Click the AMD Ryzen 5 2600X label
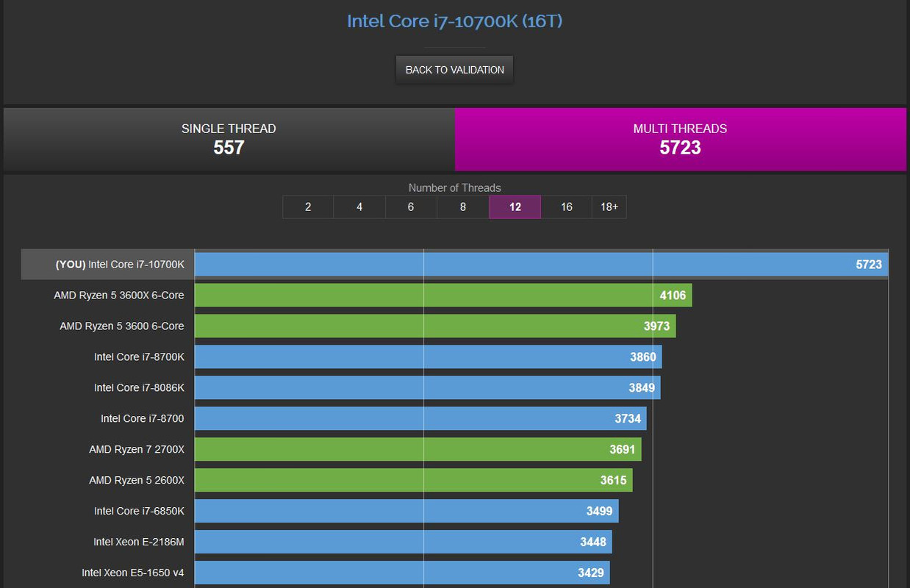Image resolution: width=910 pixels, height=588 pixels. coord(137,481)
